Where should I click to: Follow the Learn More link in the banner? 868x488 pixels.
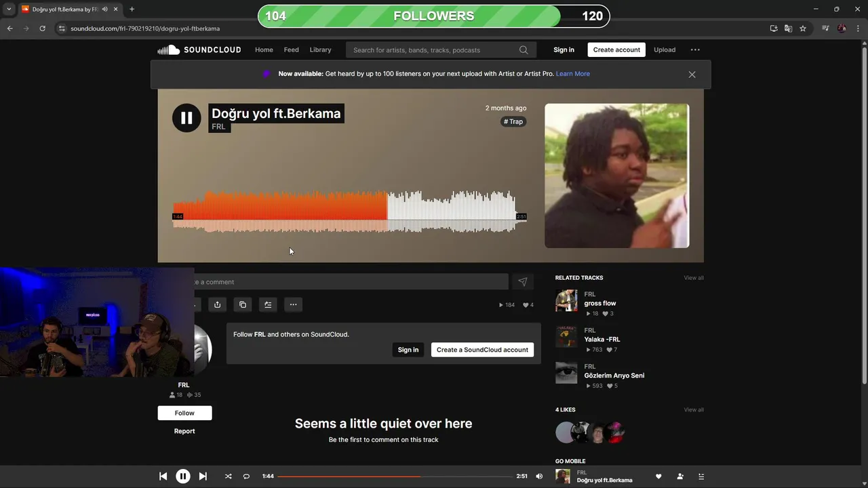click(x=573, y=74)
